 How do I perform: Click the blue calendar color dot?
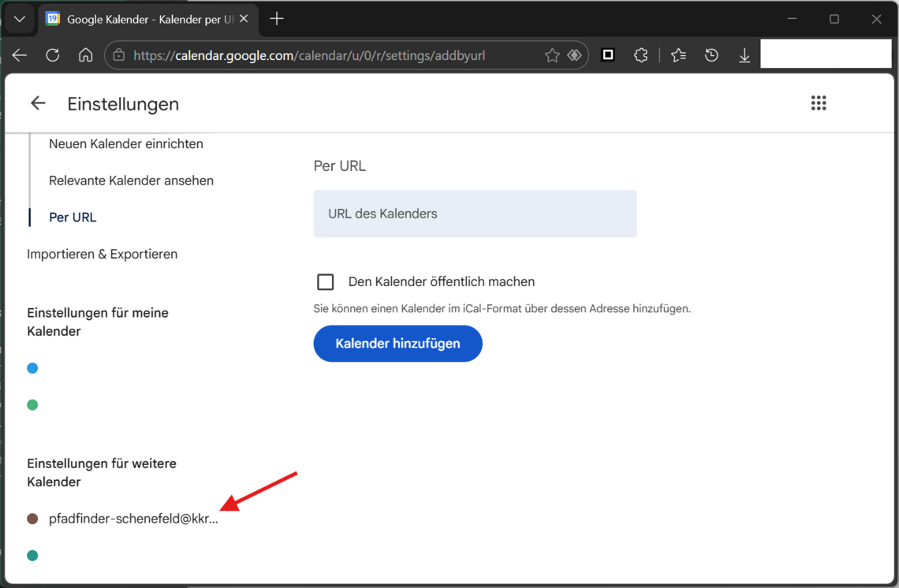coord(32,368)
